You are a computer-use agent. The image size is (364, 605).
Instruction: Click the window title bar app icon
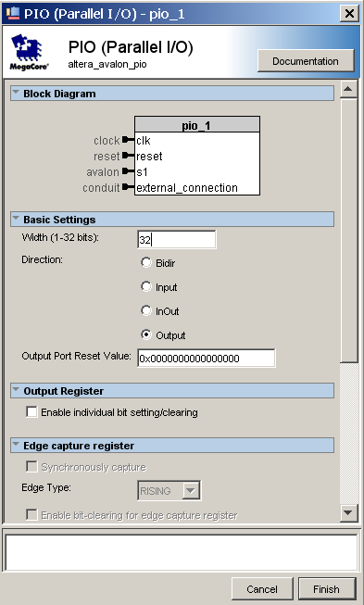coord(12,13)
